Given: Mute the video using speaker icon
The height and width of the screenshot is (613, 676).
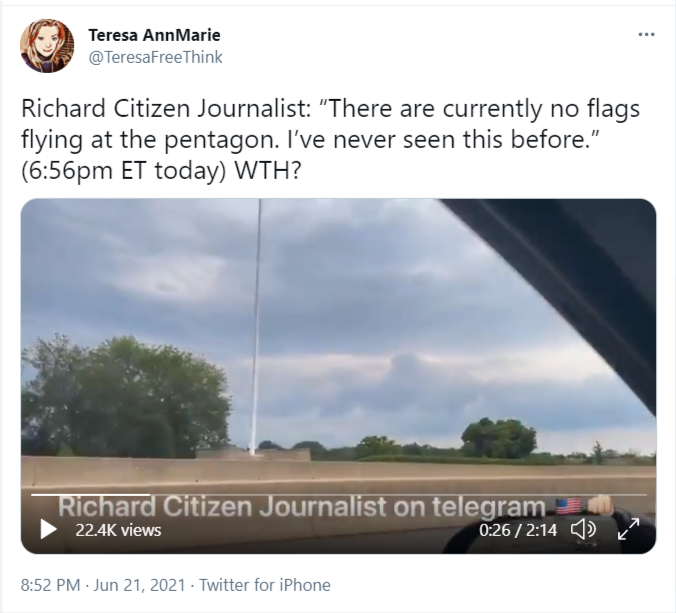Looking at the screenshot, I should click(583, 529).
